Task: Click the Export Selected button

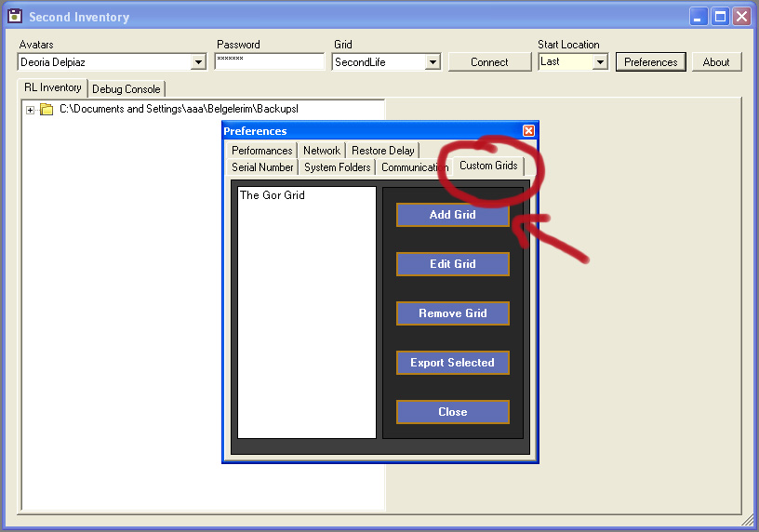Action: (453, 363)
